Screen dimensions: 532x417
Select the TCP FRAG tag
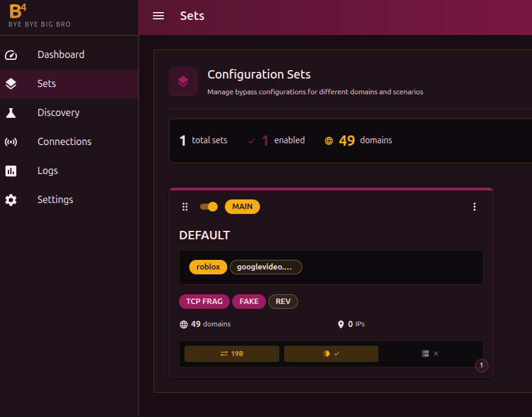(204, 302)
